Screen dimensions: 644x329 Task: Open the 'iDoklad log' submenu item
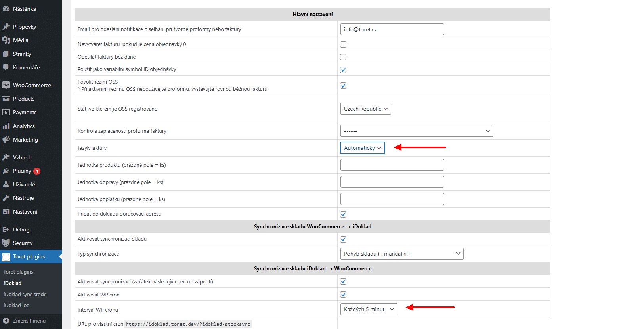17,305
